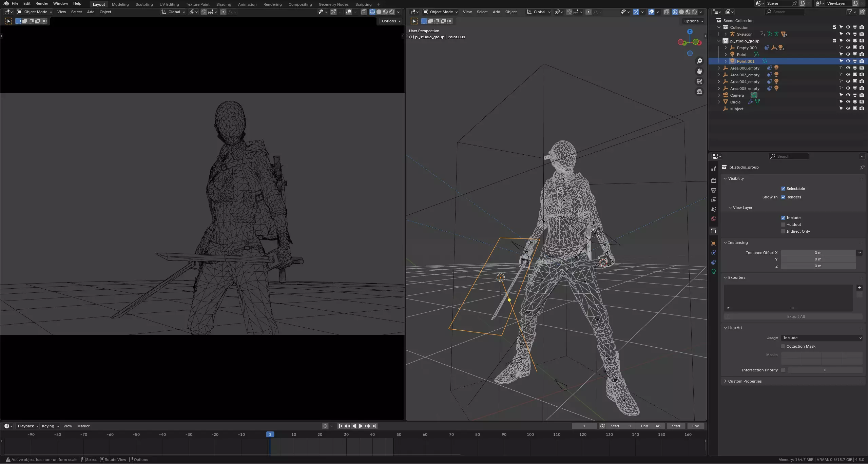Click the Play animation button
The image size is (868, 464).
pos(361,426)
